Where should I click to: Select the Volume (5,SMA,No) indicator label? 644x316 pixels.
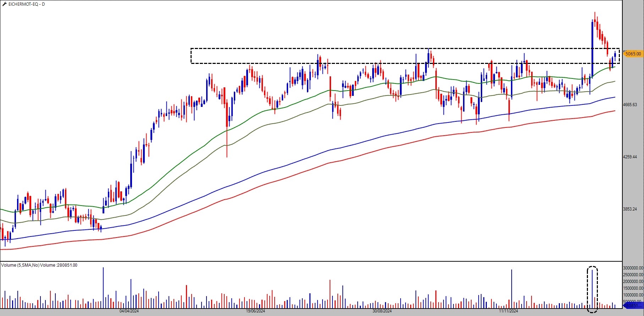click(x=39, y=265)
